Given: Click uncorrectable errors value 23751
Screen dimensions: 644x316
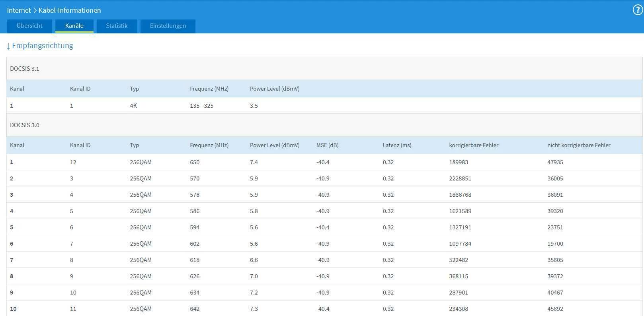Looking at the screenshot, I should tap(555, 227).
